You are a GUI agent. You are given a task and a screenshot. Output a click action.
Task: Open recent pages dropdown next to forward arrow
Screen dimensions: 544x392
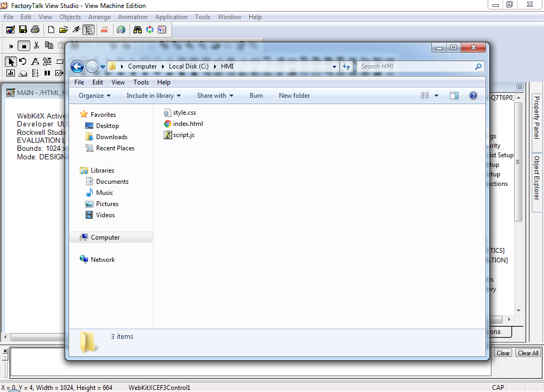tap(103, 66)
